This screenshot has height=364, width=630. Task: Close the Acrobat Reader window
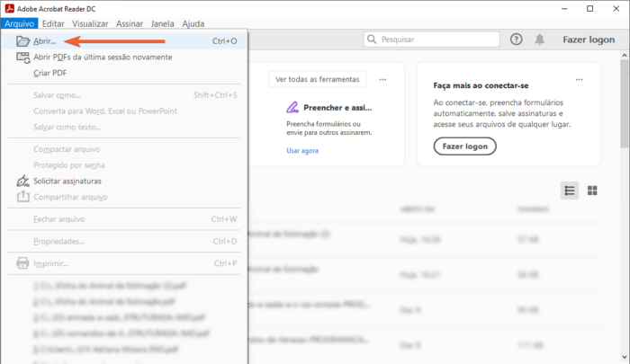point(616,8)
